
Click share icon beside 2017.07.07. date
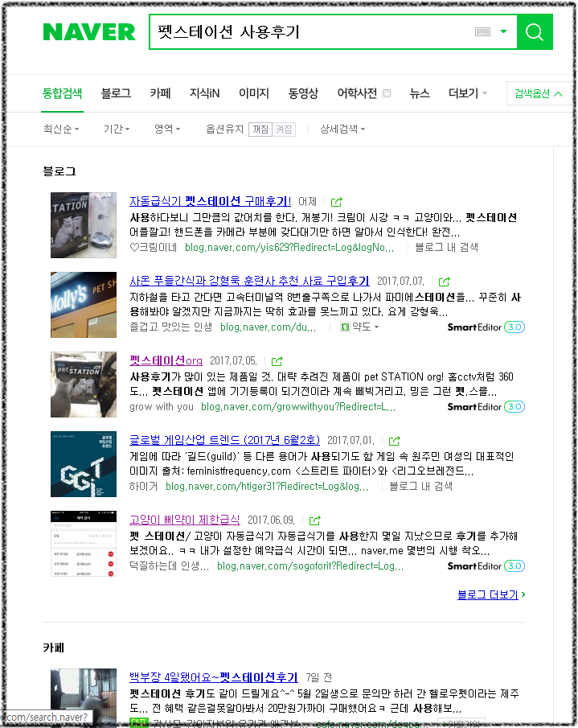[x=444, y=282]
